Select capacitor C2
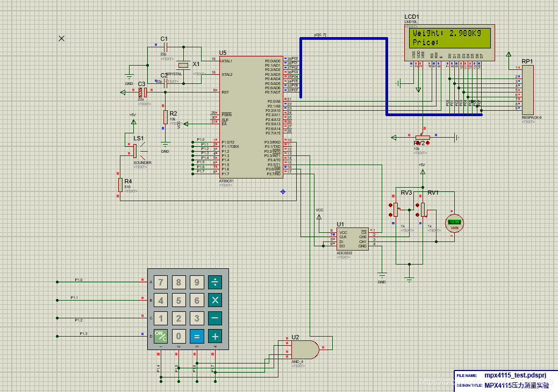 165,84
